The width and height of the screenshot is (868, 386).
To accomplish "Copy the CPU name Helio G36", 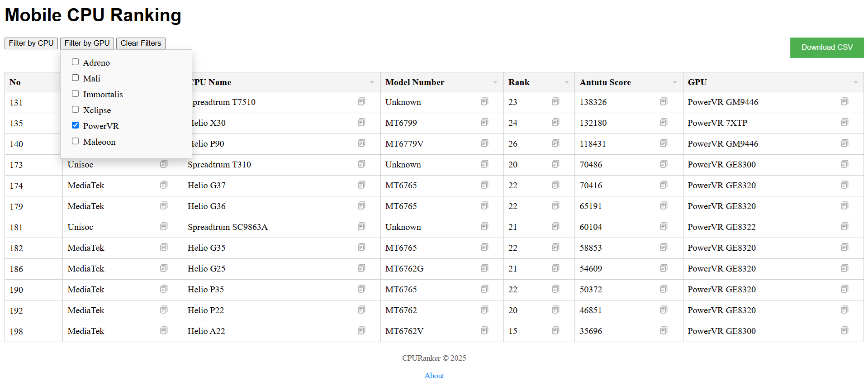I will 361,206.
